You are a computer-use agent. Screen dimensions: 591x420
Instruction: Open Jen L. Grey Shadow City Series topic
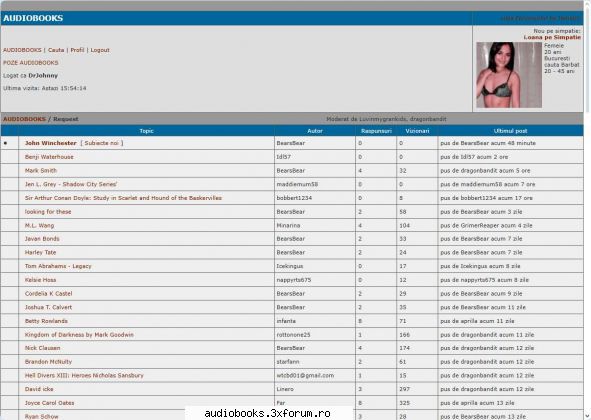tap(71, 184)
